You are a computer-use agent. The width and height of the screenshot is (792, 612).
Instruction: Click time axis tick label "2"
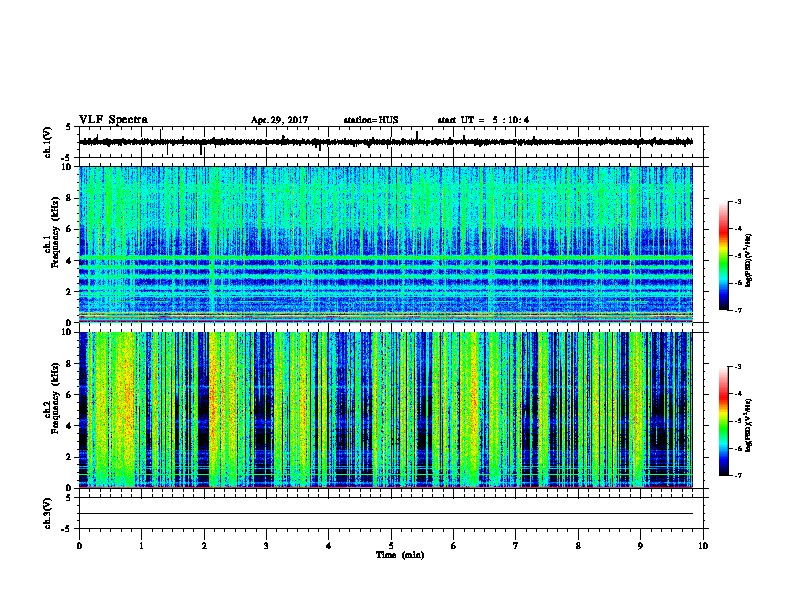[x=204, y=546]
